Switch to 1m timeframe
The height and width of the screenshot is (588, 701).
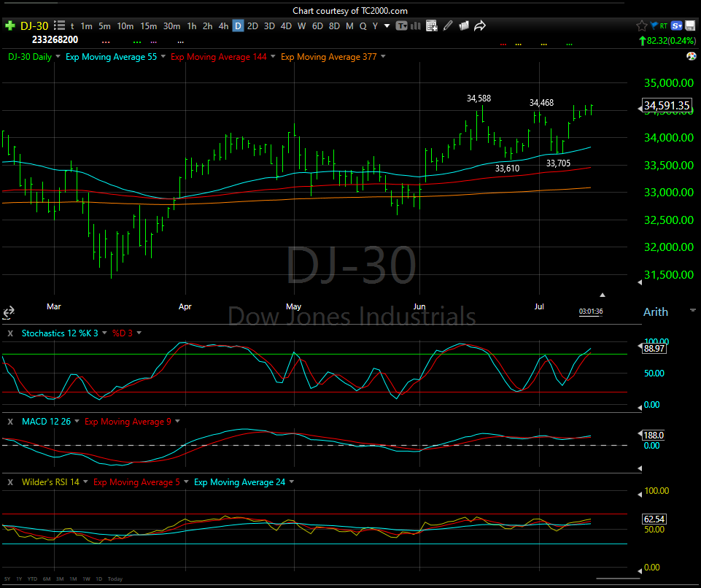click(x=86, y=26)
